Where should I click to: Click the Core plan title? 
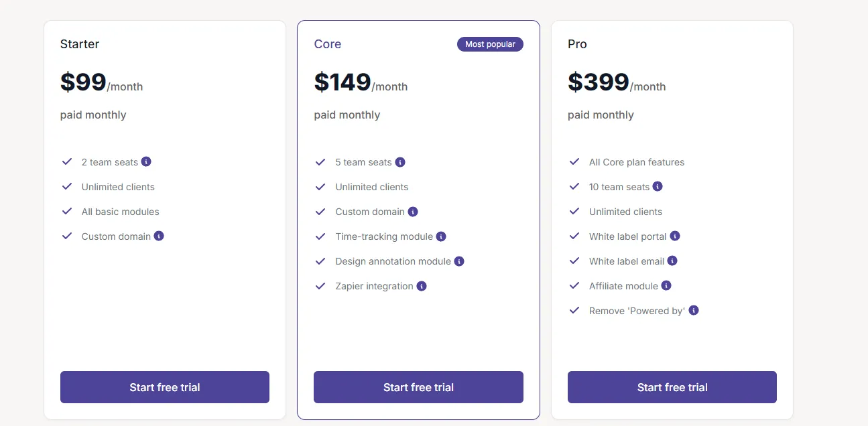pyautogui.click(x=328, y=44)
